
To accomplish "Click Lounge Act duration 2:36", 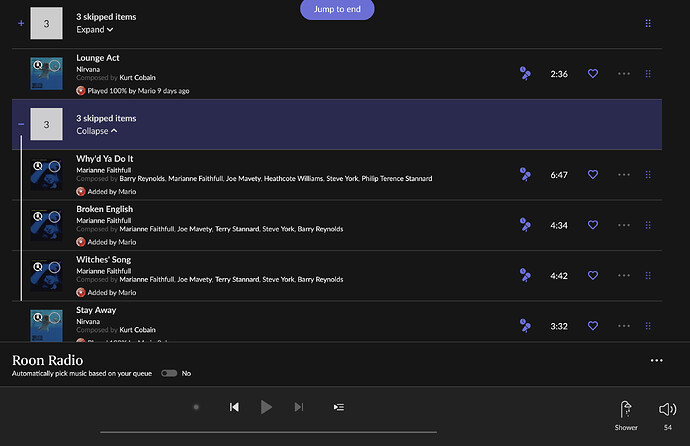I will (x=559, y=74).
